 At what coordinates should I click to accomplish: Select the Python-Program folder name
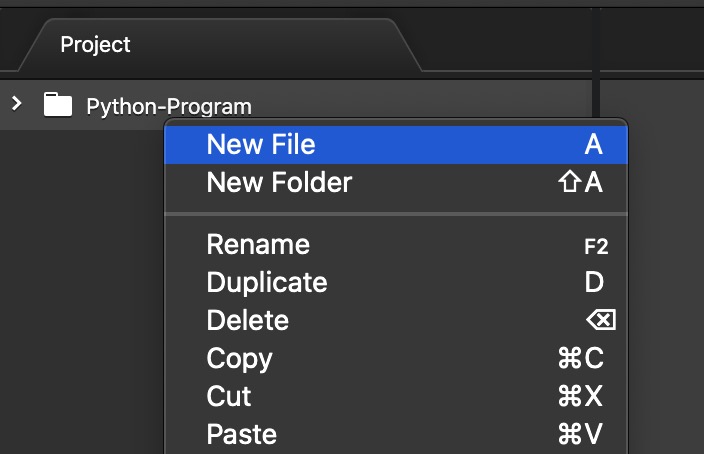point(169,106)
